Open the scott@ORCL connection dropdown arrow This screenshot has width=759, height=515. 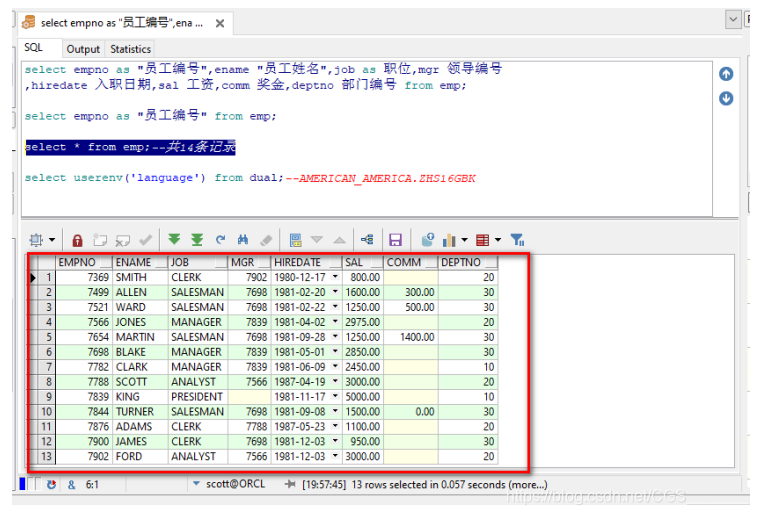point(196,484)
